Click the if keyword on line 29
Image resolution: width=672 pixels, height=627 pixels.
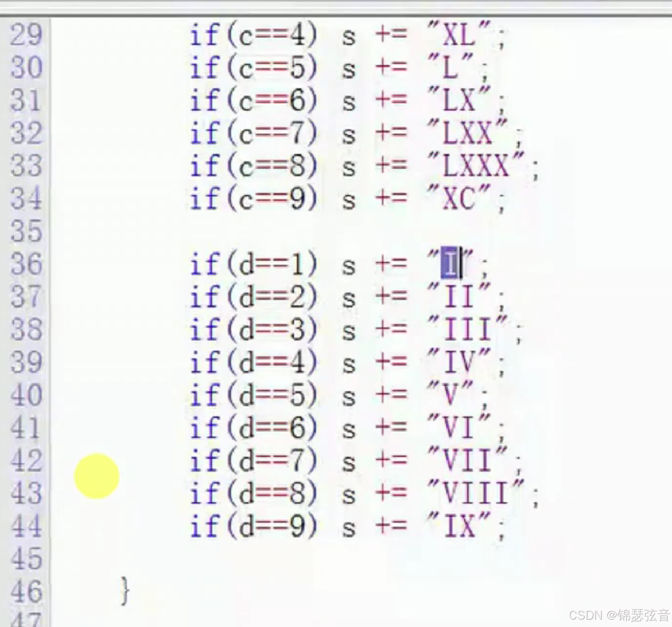pos(205,35)
